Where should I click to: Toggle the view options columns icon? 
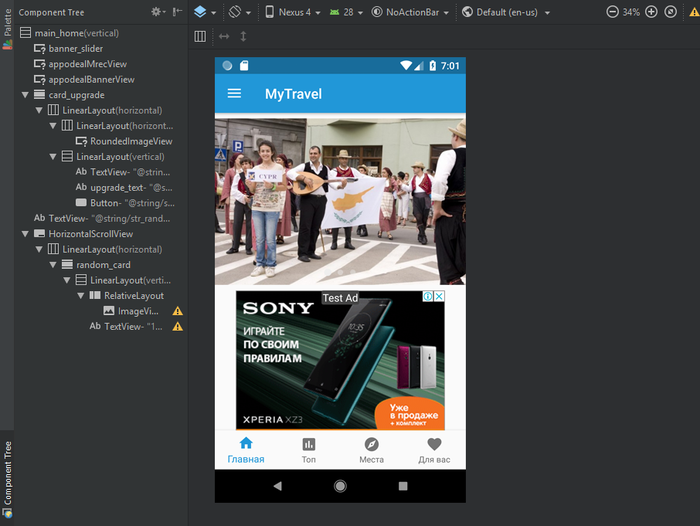(x=200, y=36)
